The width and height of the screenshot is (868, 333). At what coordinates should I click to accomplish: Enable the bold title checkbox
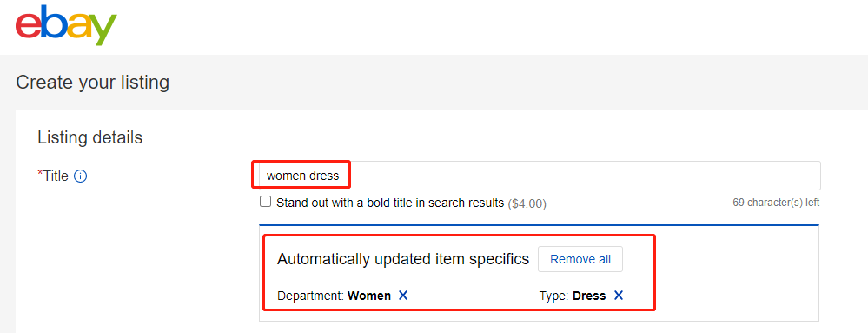click(x=266, y=203)
